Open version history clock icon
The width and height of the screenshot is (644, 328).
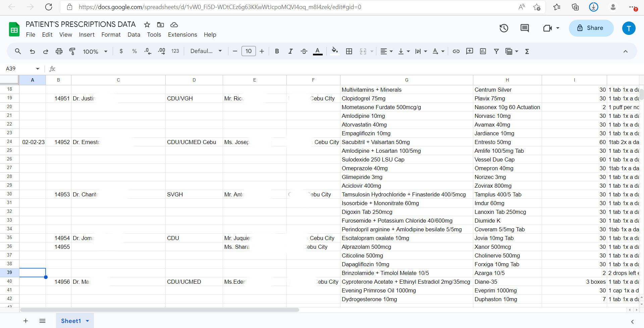(504, 28)
